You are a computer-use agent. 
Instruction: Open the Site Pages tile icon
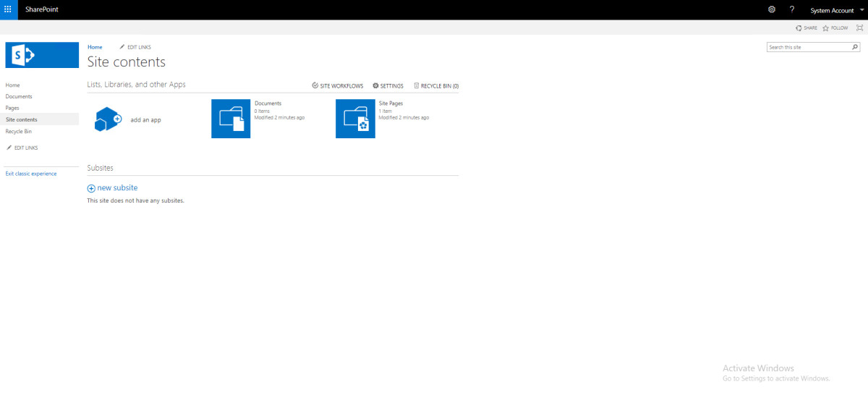[x=355, y=119]
